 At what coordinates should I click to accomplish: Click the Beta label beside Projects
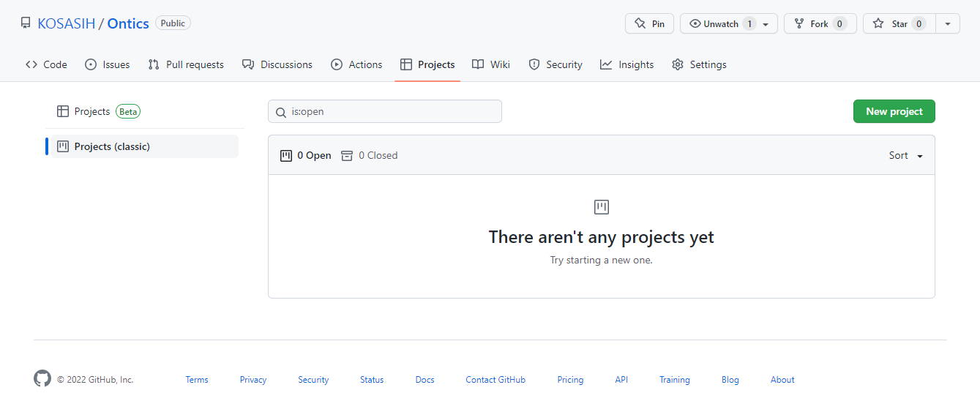[128, 112]
